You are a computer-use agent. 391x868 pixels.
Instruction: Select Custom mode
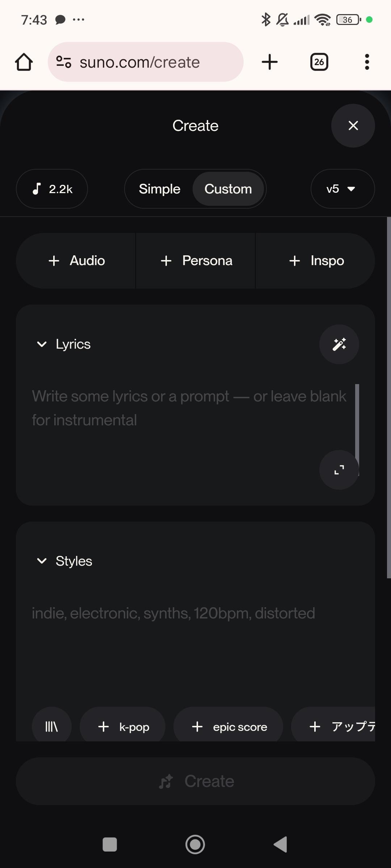(x=228, y=189)
